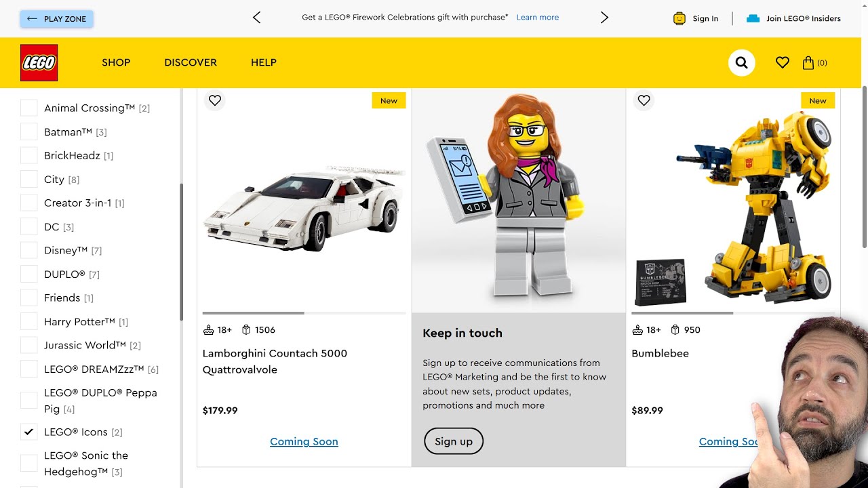The width and height of the screenshot is (868, 488).
Task: Click the LEGO logo
Action: tap(39, 62)
